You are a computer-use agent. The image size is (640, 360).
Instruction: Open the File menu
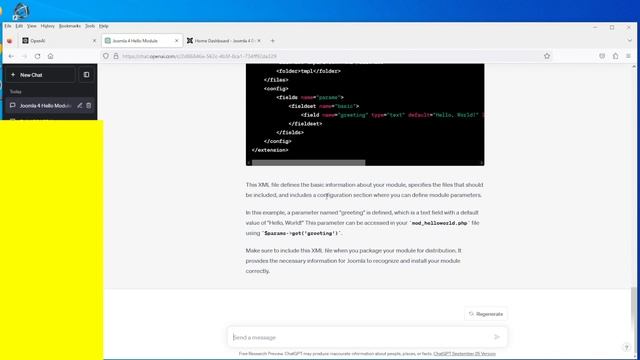8,26
